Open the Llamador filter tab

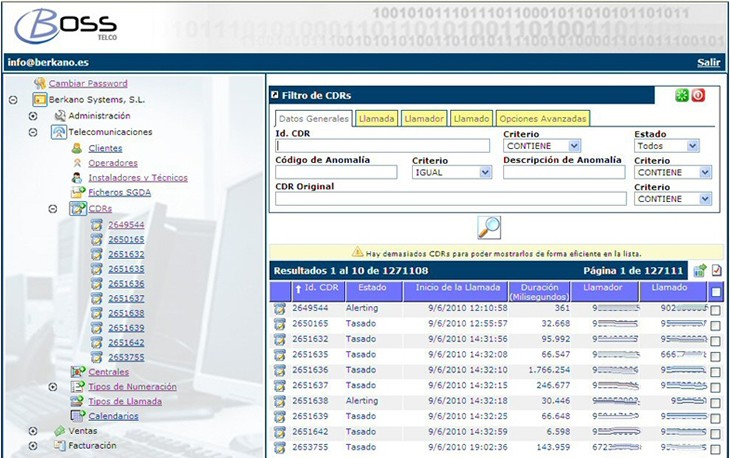pyautogui.click(x=424, y=118)
